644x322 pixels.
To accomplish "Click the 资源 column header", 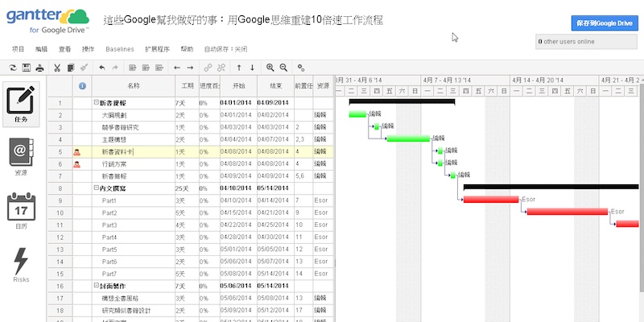I will pos(324,86).
